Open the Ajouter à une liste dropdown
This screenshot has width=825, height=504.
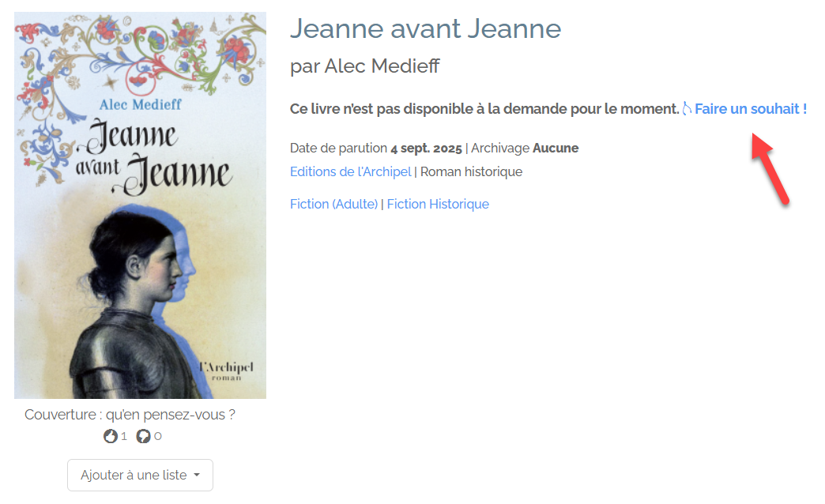tap(140, 475)
